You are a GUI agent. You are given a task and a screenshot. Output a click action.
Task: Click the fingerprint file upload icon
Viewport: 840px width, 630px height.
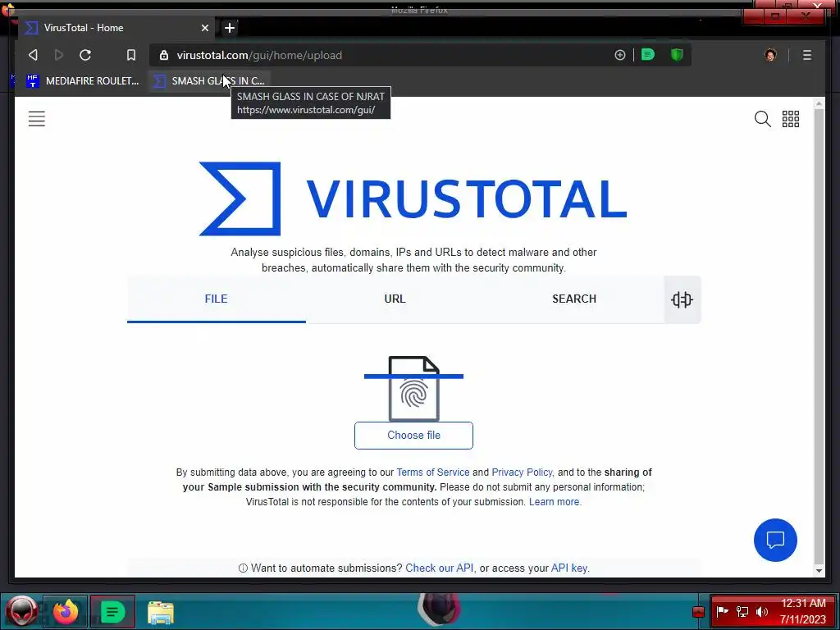413,388
